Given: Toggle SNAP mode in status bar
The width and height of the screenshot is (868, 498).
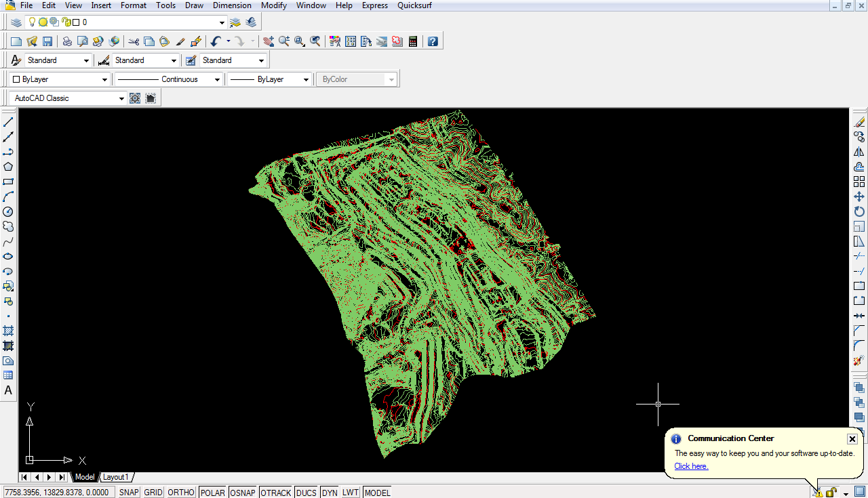Looking at the screenshot, I should pos(129,493).
